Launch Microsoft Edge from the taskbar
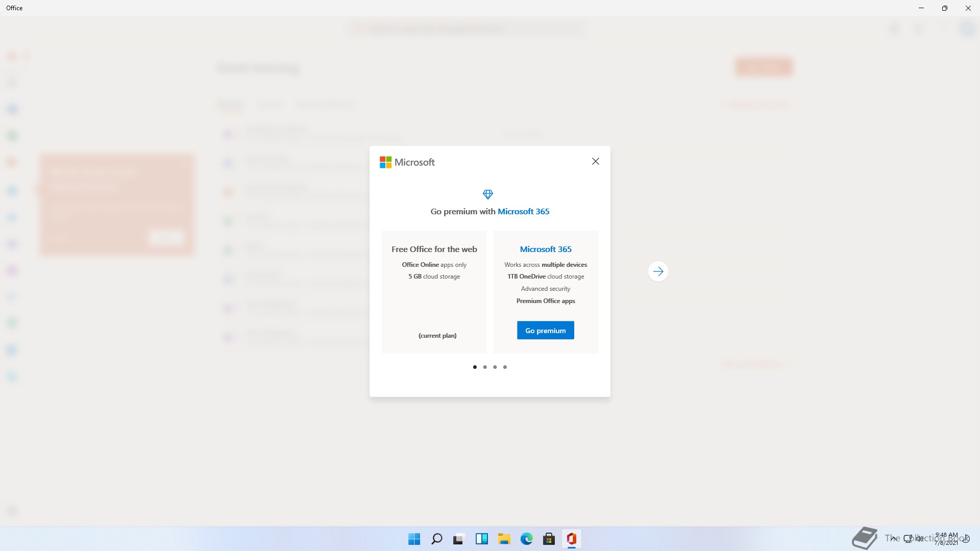 (526, 539)
